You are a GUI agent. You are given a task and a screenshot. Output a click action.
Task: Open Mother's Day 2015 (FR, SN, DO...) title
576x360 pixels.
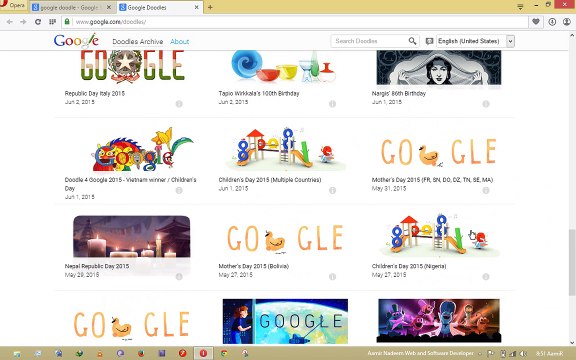[x=432, y=180]
